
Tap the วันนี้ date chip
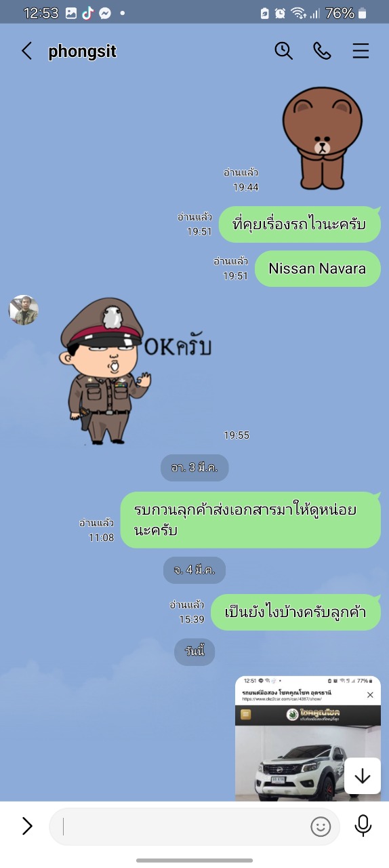pos(194,652)
